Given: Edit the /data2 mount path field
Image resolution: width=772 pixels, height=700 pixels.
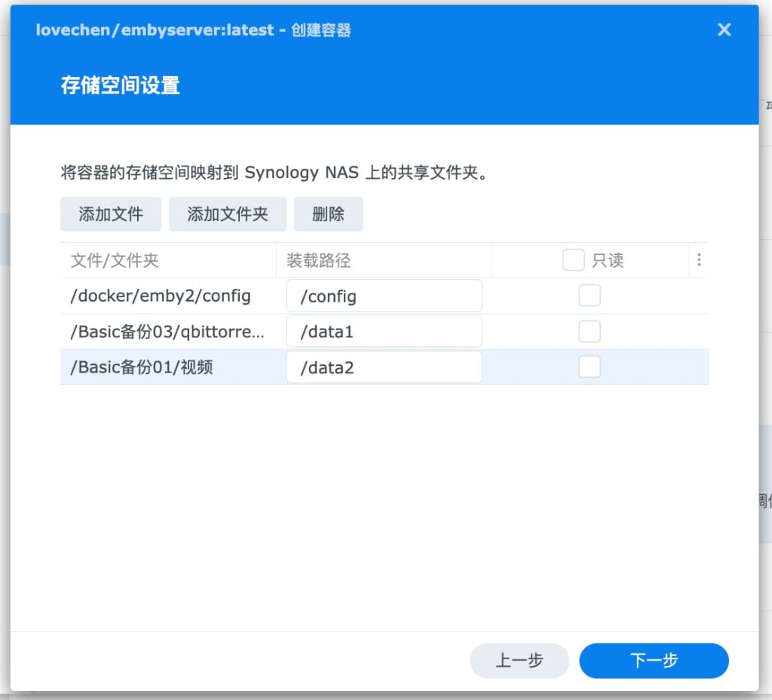Looking at the screenshot, I should (384, 367).
